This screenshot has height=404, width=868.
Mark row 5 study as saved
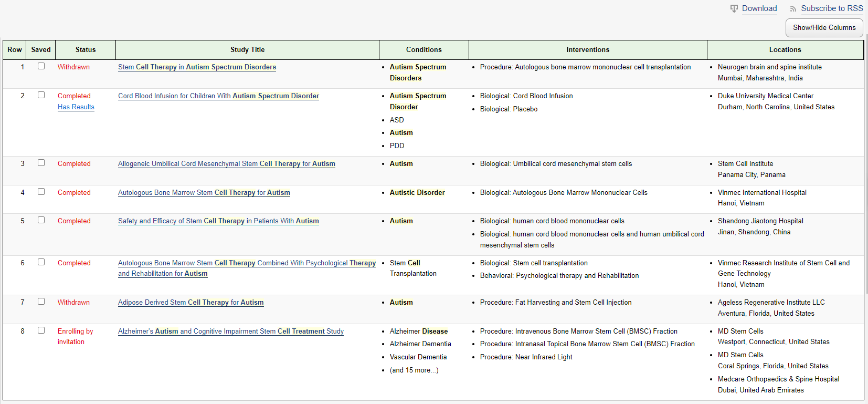tap(41, 220)
